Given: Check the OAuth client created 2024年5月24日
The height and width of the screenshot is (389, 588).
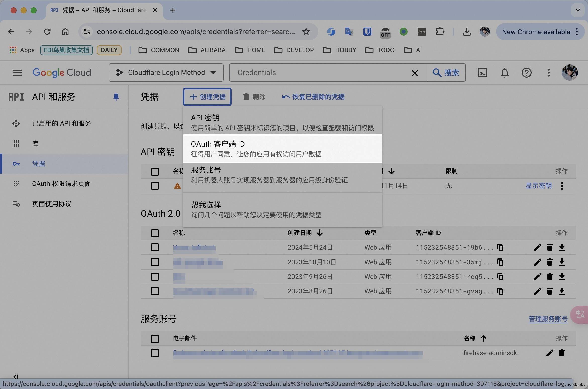Looking at the screenshot, I should pyautogui.click(x=155, y=247).
